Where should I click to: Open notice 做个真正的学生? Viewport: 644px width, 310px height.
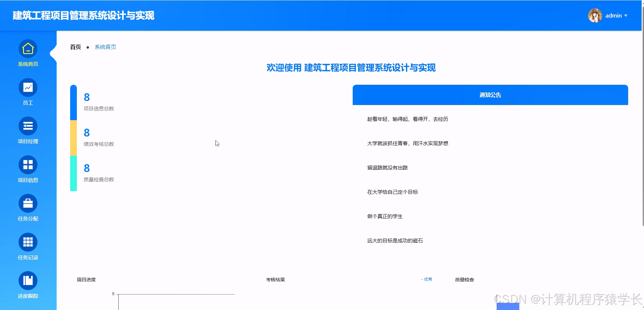point(385,216)
